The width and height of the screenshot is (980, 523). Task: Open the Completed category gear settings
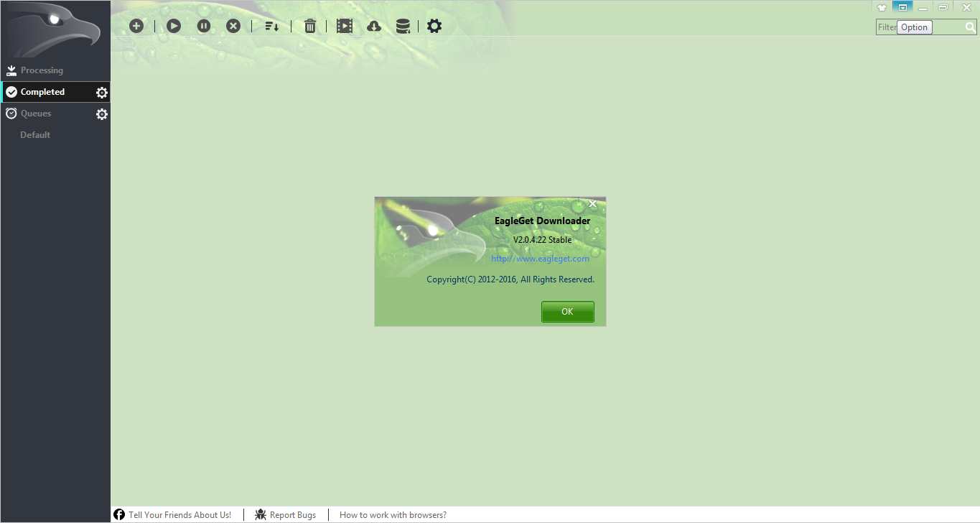click(x=102, y=92)
